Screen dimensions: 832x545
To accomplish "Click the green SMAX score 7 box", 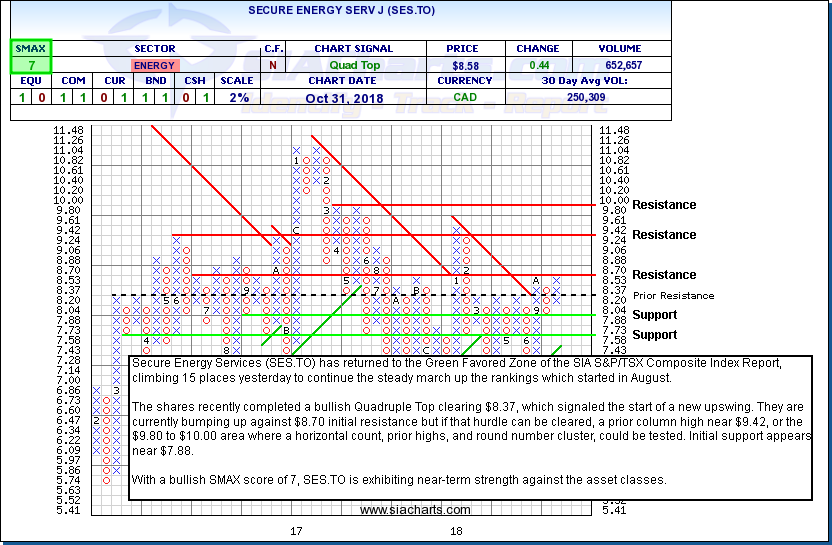I will (30, 65).
